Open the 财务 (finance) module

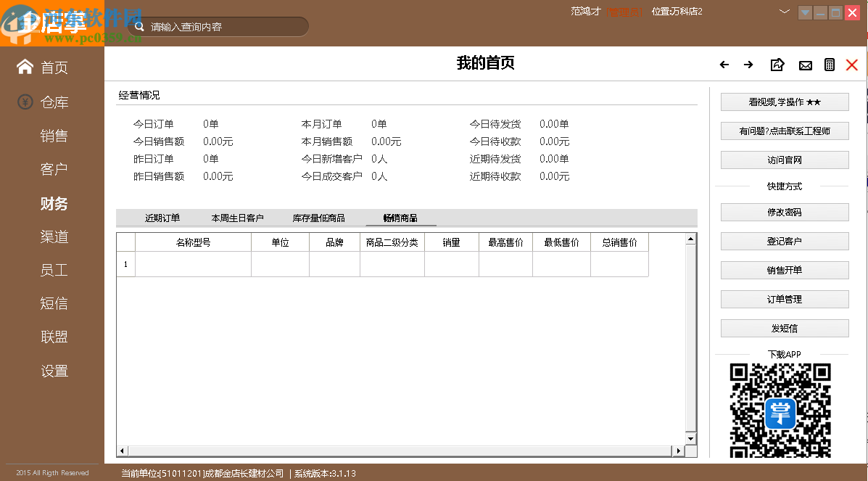[54, 203]
